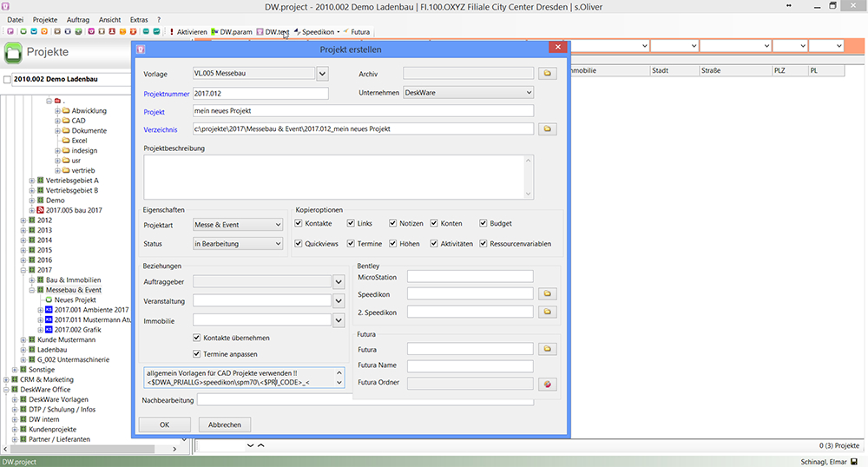This screenshot has width=868, height=467.
Task: Open the Veranstaltung dropdown arrow
Action: pos(339,301)
